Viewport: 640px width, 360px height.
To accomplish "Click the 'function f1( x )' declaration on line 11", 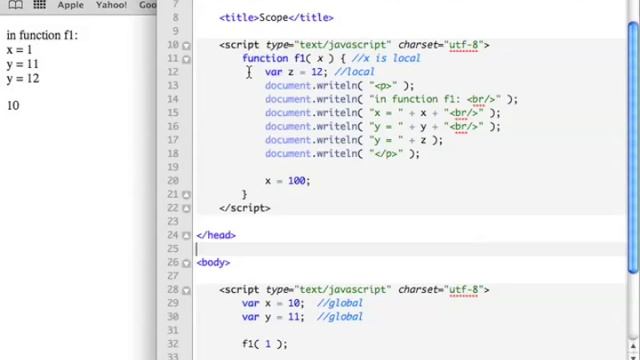I will click(x=288, y=58).
